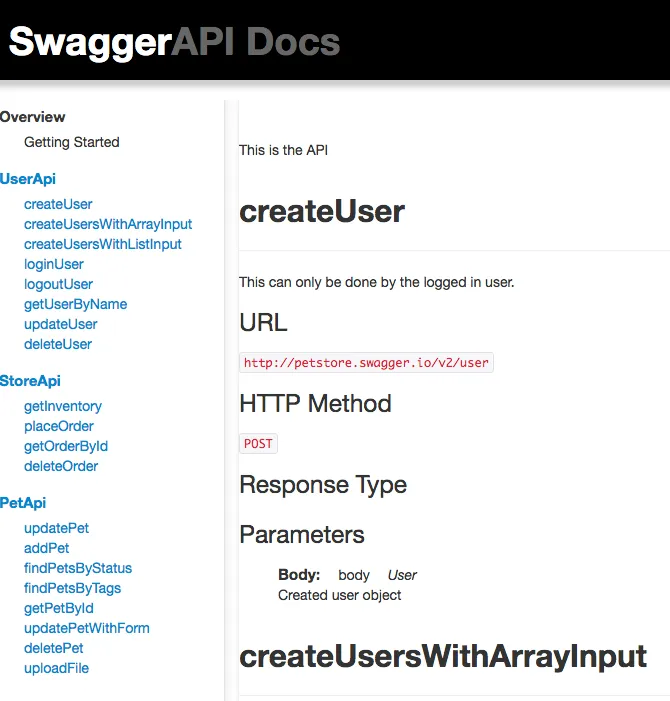Select the createUsersWithListInput sidebar link
The width and height of the screenshot is (670, 701).
point(103,244)
